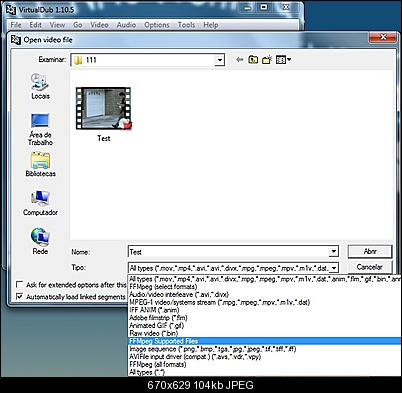Choose IFF ANIM (*.anim) type

tap(265, 310)
